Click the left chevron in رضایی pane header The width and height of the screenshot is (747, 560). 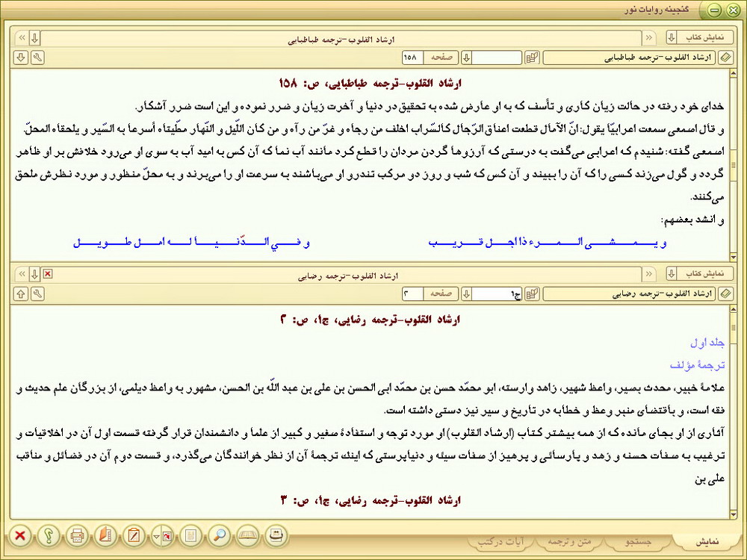point(22,274)
